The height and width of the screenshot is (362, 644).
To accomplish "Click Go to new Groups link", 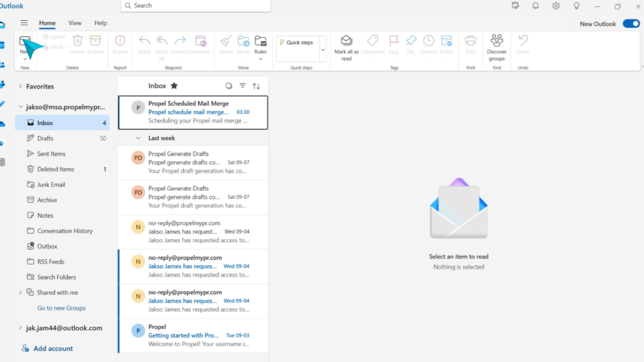I will [x=61, y=308].
